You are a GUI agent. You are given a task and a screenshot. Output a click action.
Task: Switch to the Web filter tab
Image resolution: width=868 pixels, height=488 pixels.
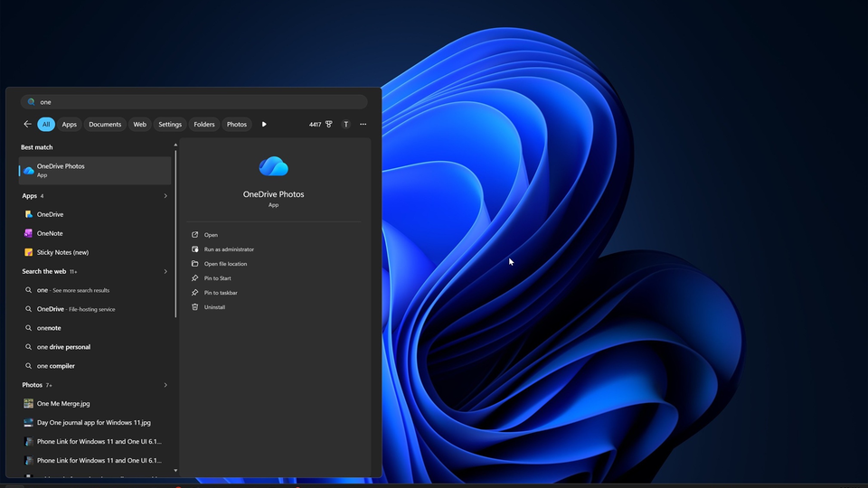tap(139, 125)
